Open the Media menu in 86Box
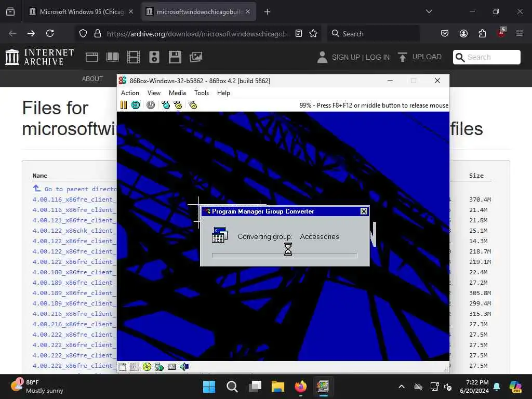The width and height of the screenshot is (532, 399). coord(177,93)
